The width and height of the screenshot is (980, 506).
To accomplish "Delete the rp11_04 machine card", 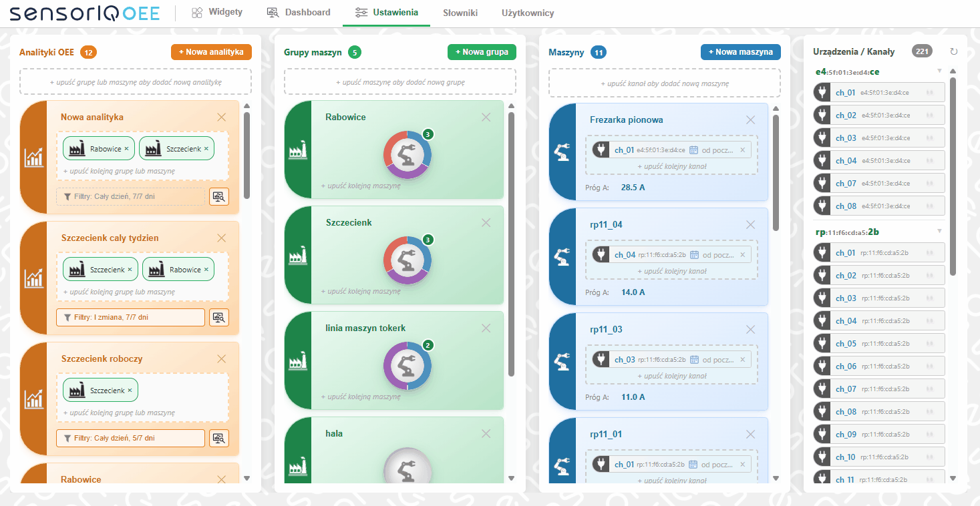I will 751,225.
